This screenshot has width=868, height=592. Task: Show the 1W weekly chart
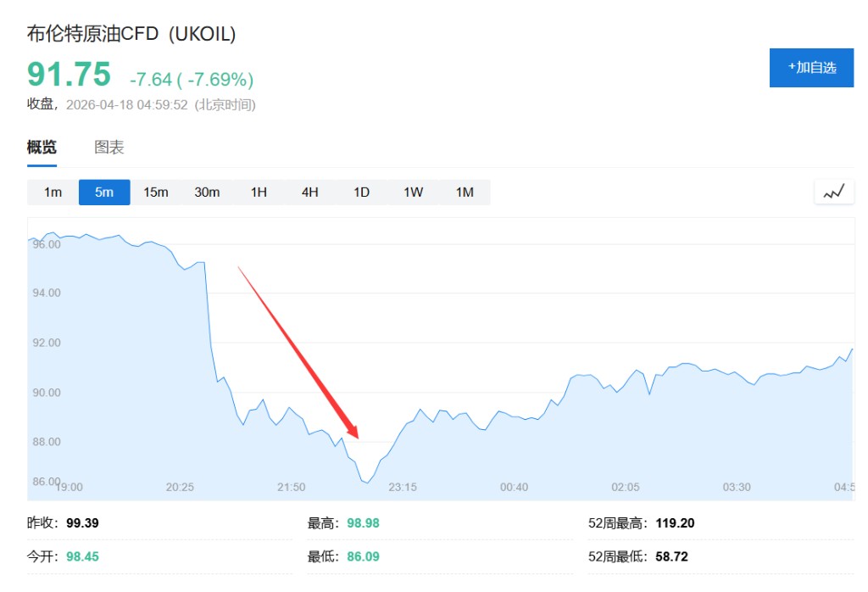point(413,193)
